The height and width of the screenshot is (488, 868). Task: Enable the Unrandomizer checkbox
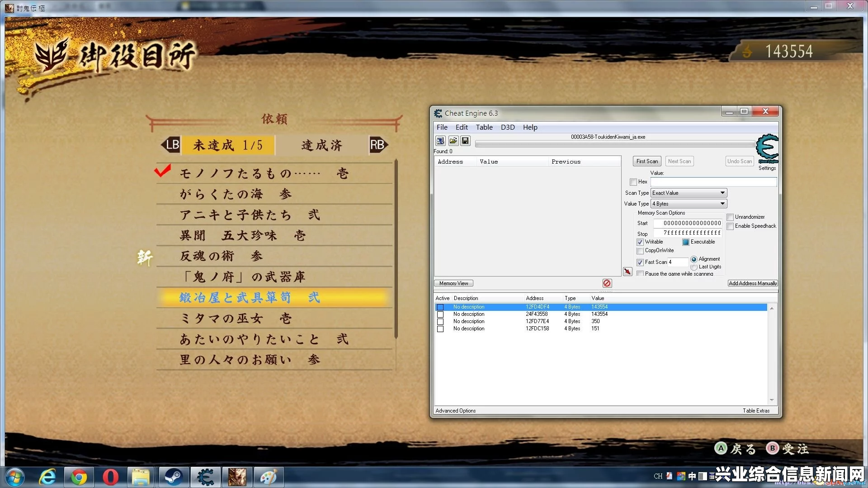pos(730,217)
